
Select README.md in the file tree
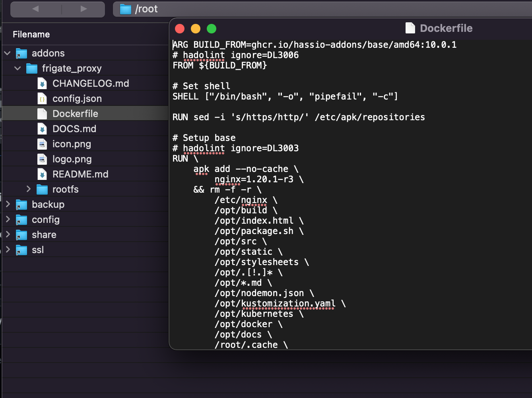[80, 174]
